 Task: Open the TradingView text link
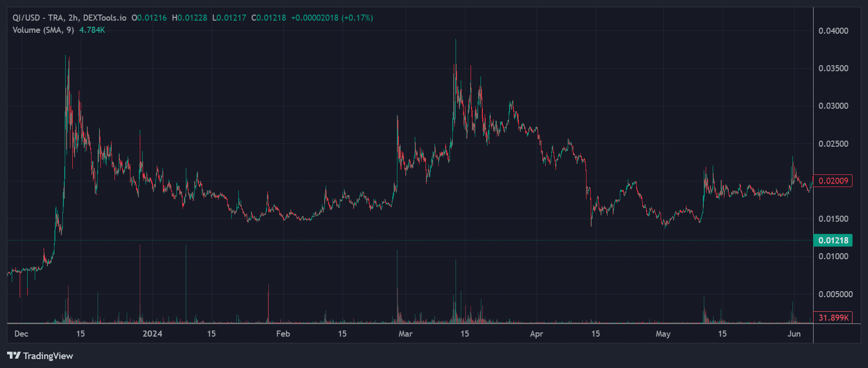click(48, 356)
